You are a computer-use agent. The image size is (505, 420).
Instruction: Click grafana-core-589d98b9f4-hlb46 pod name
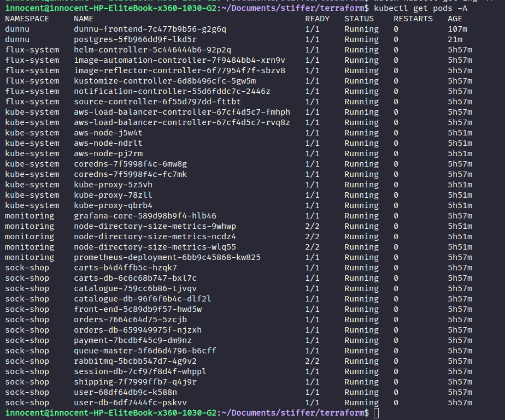[145, 216]
